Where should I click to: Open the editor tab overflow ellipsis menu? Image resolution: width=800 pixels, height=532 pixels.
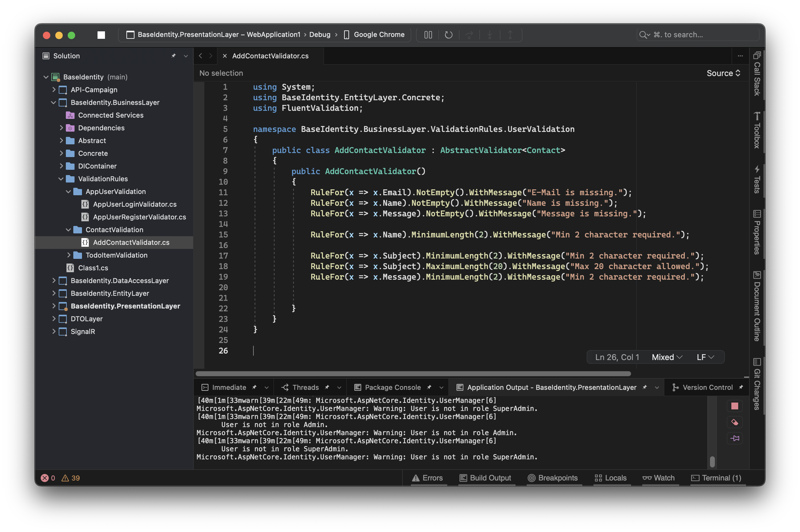coord(740,56)
